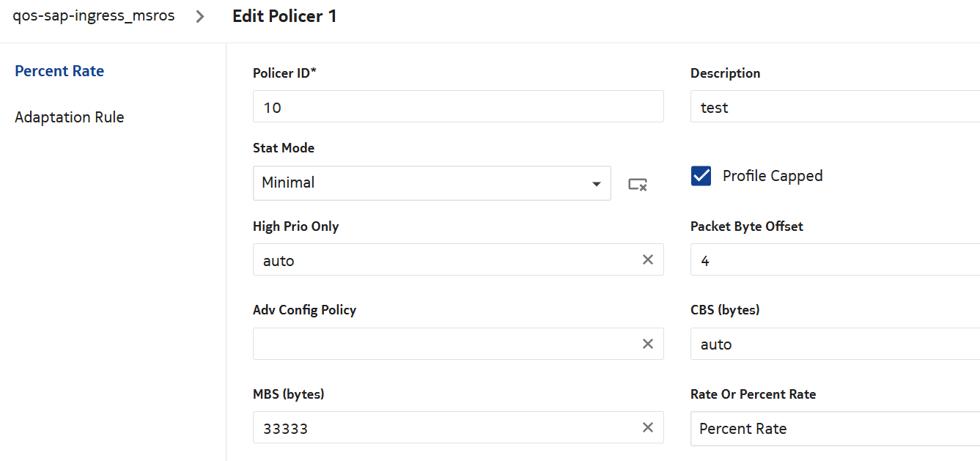Uncheck the Profile Capped checkbox
The image size is (980, 461).
click(x=701, y=176)
